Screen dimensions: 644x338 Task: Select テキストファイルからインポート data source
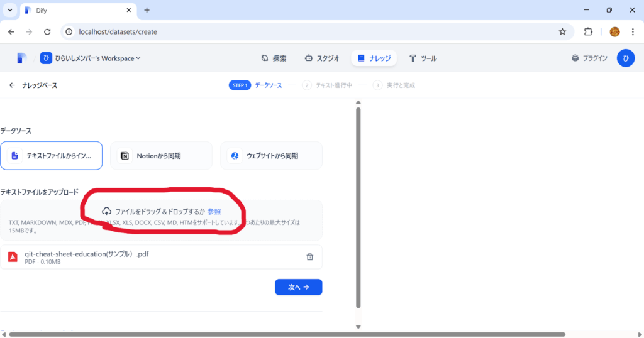click(x=52, y=155)
